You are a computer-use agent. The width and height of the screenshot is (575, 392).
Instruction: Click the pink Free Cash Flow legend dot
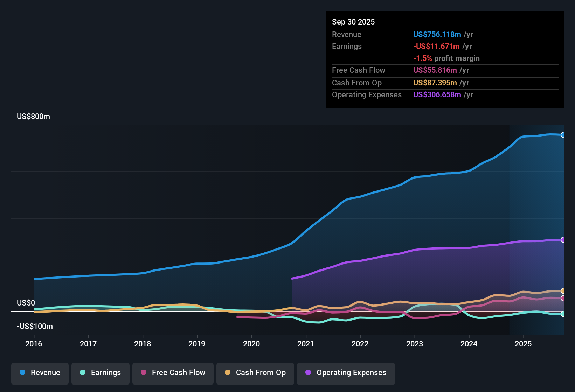[x=143, y=373]
